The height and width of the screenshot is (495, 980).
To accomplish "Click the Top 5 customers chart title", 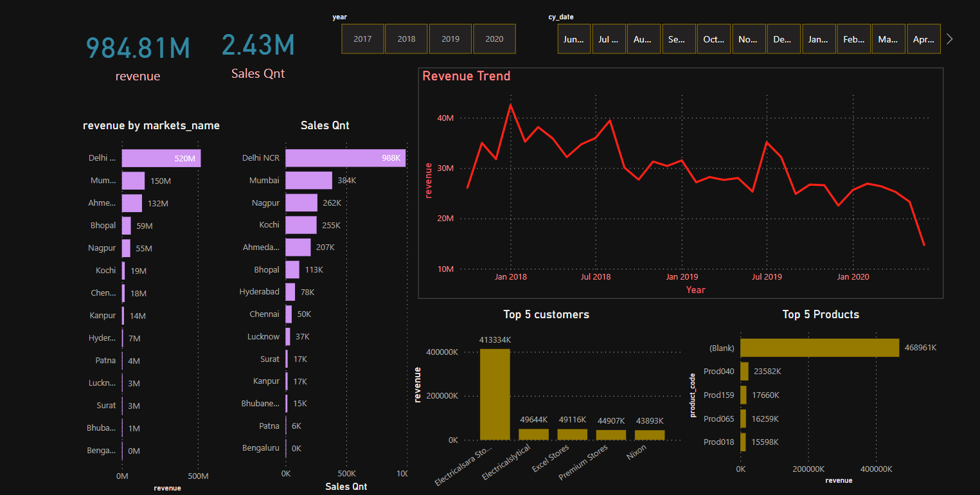I will (546, 314).
